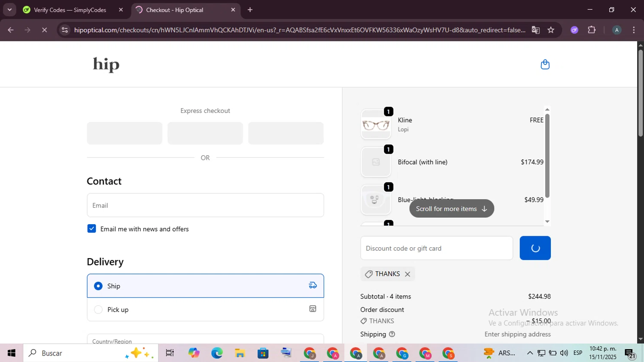Viewport: 644px width, 362px height.
Task: Click the first express checkout placeholder button
Action: click(x=125, y=133)
